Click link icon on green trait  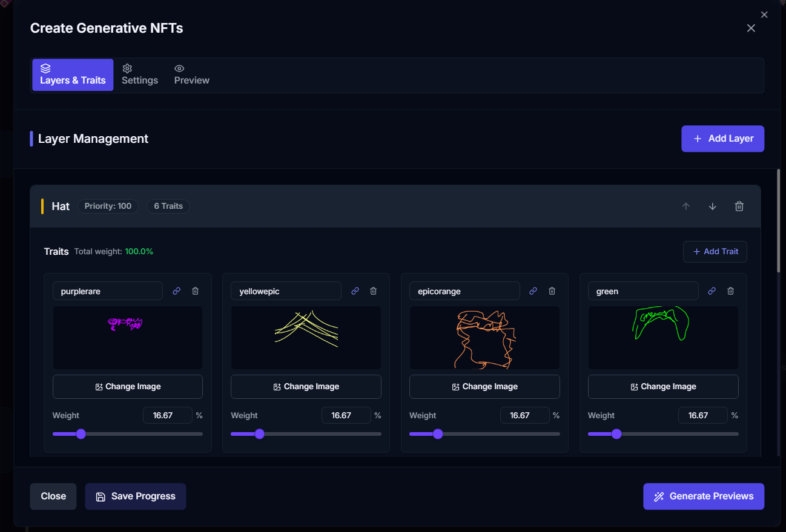click(x=712, y=291)
